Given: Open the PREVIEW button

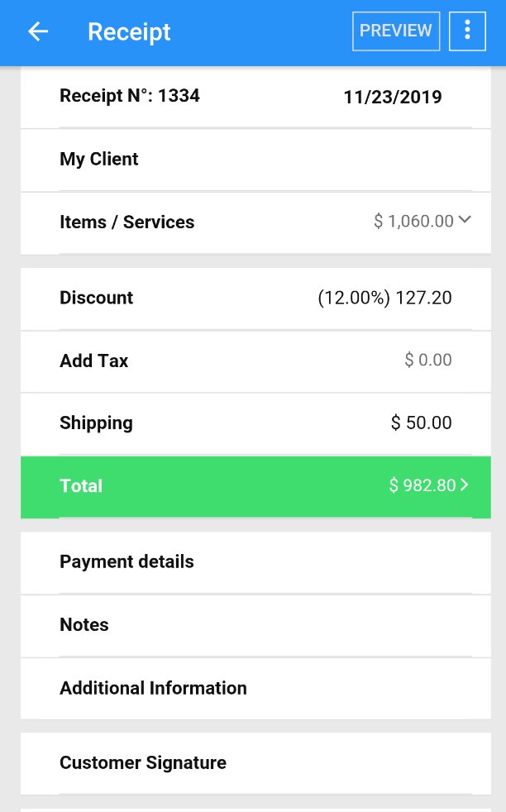Looking at the screenshot, I should 396,31.
